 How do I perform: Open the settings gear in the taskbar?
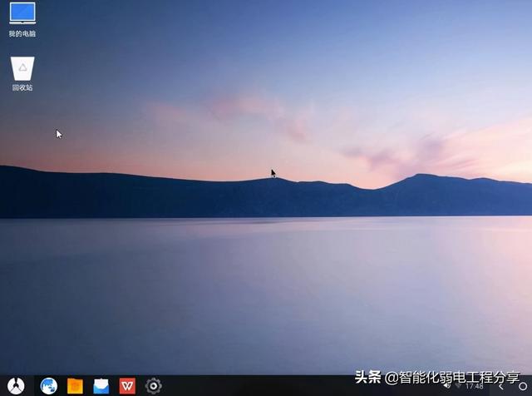pos(153,386)
